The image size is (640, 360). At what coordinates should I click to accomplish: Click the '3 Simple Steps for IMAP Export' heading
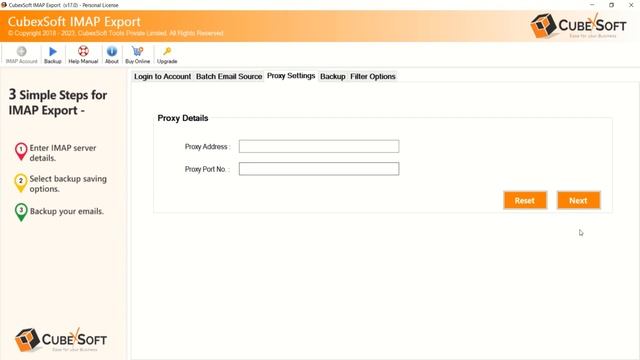[x=58, y=102]
